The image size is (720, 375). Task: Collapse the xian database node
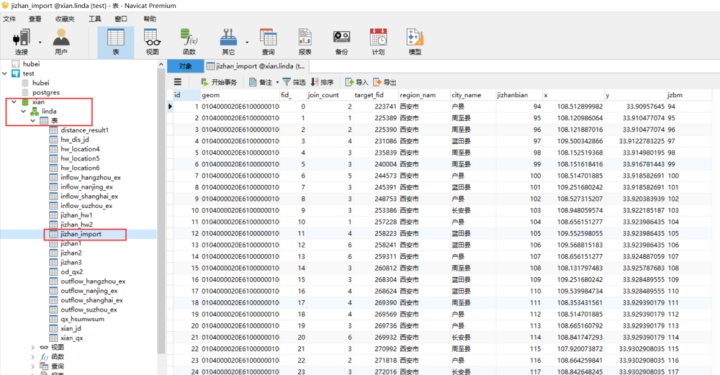[14, 102]
